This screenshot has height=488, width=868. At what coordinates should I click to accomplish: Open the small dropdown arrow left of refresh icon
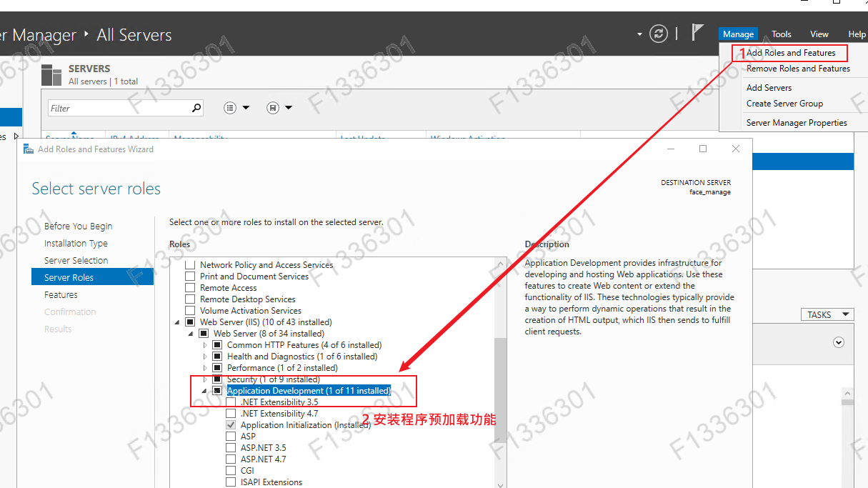click(x=639, y=34)
